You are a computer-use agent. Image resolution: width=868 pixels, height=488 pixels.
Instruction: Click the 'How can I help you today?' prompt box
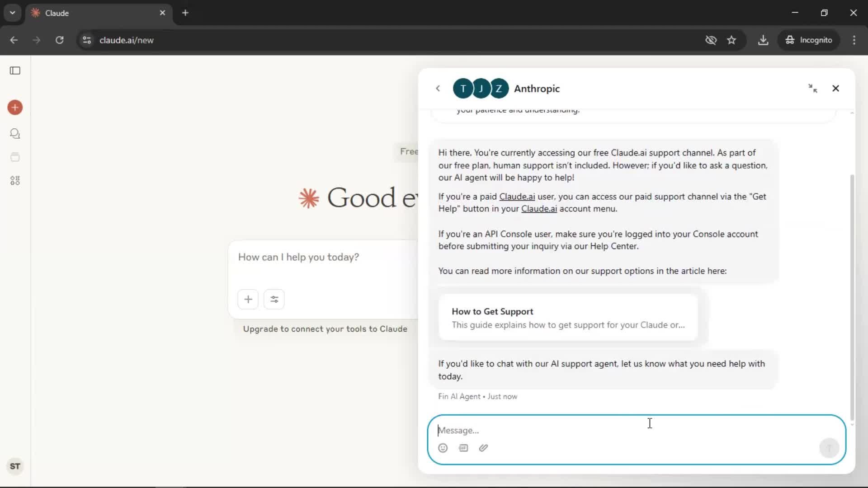click(x=323, y=257)
